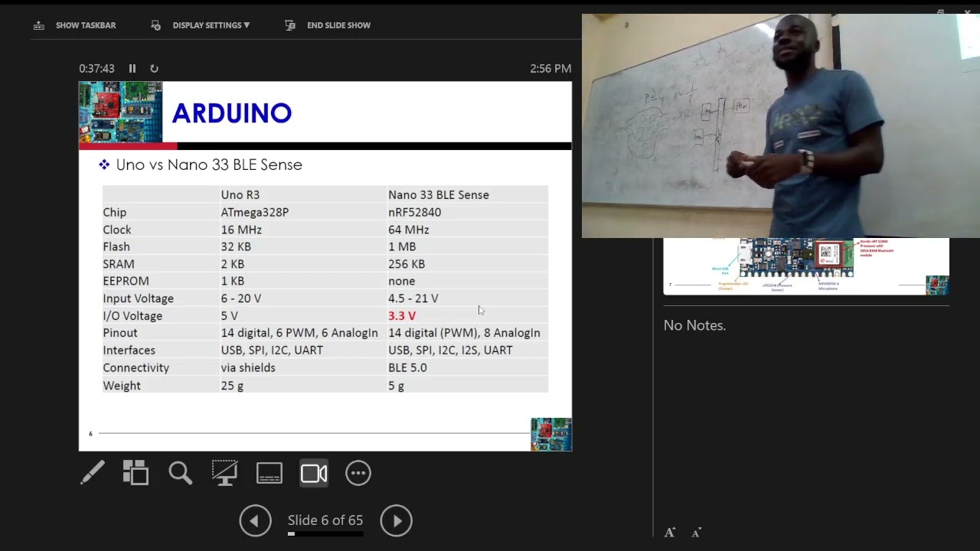The height and width of the screenshot is (551, 980).
Task: Click the red '3.3 V' cell
Action: pos(402,315)
